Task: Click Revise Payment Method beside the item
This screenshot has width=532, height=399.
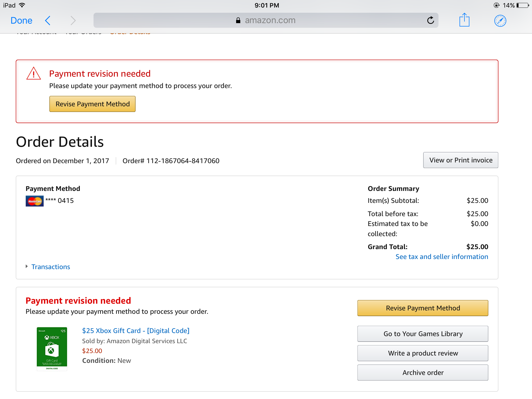Action: 423,308
